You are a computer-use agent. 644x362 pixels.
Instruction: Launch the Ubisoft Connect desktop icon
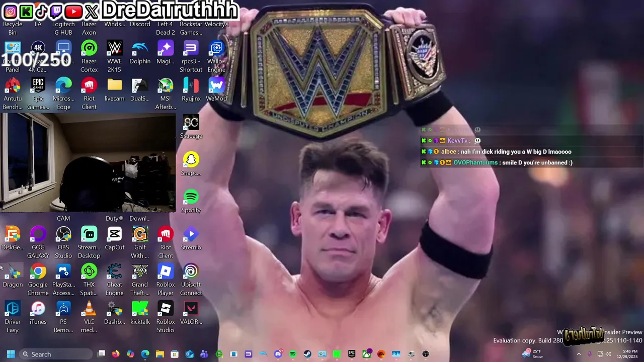pyautogui.click(x=191, y=280)
